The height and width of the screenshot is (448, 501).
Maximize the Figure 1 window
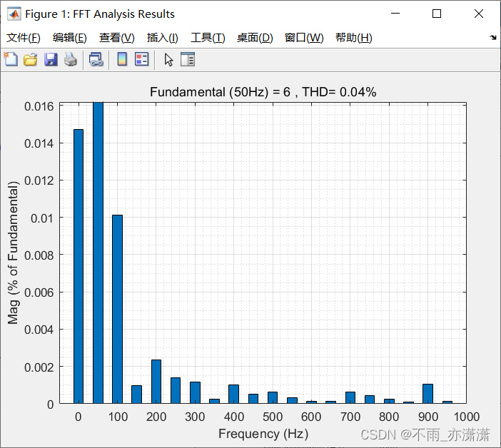point(437,14)
